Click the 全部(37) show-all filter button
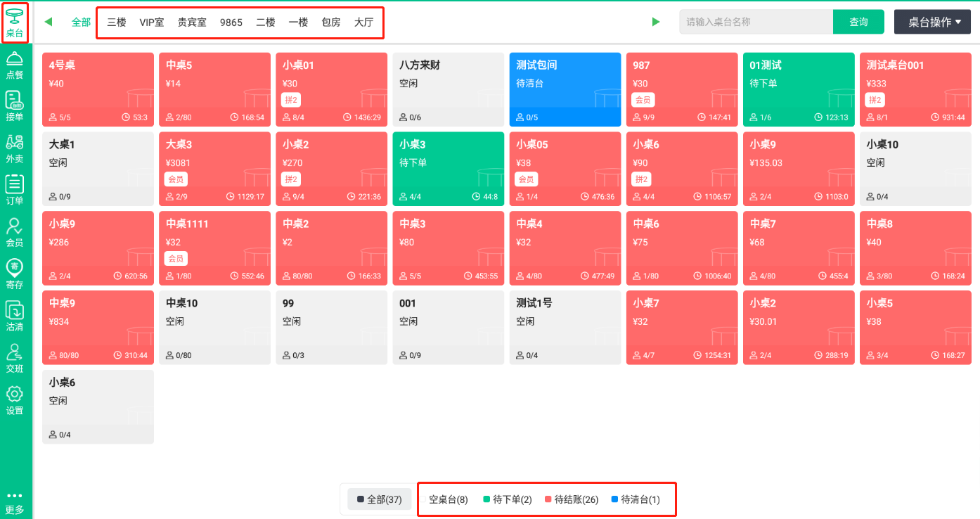Screen dimensions: 980x519 point(379,499)
